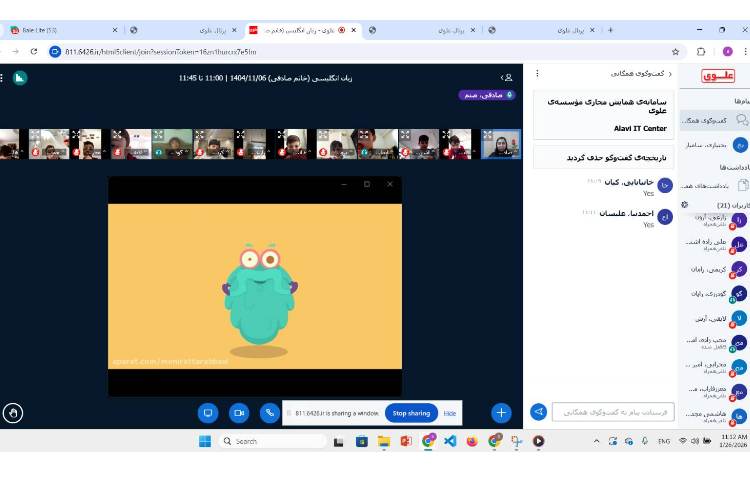Viewport: 750px width, 480px height.
Task: Open shared notes in sidebar
Action: (x=715, y=185)
